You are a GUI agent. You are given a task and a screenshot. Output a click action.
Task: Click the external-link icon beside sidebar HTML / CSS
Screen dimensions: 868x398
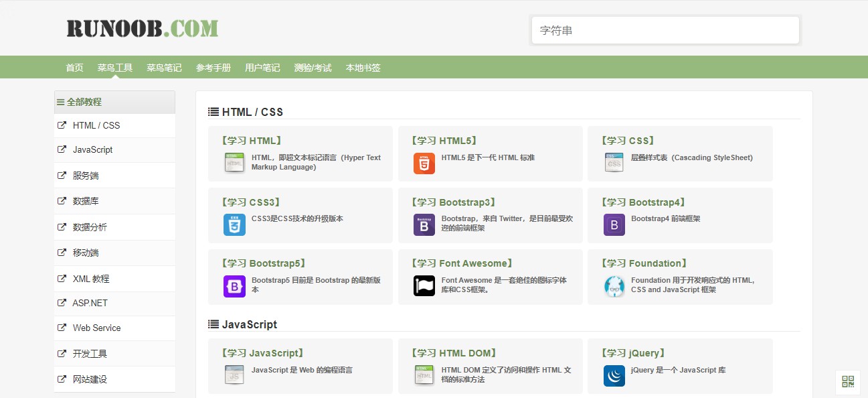point(62,125)
